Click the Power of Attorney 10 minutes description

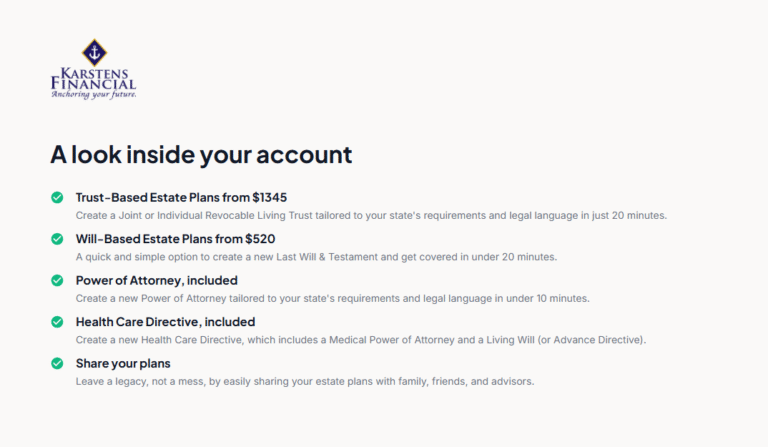click(x=332, y=298)
